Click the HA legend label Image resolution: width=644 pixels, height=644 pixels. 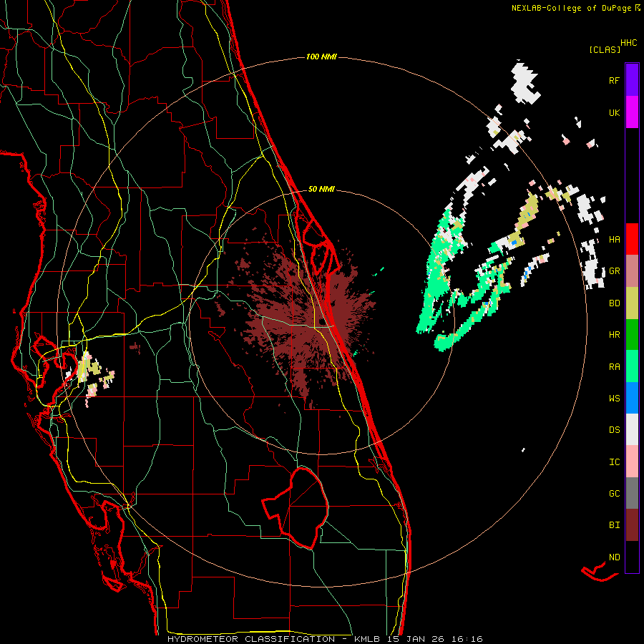614,240
